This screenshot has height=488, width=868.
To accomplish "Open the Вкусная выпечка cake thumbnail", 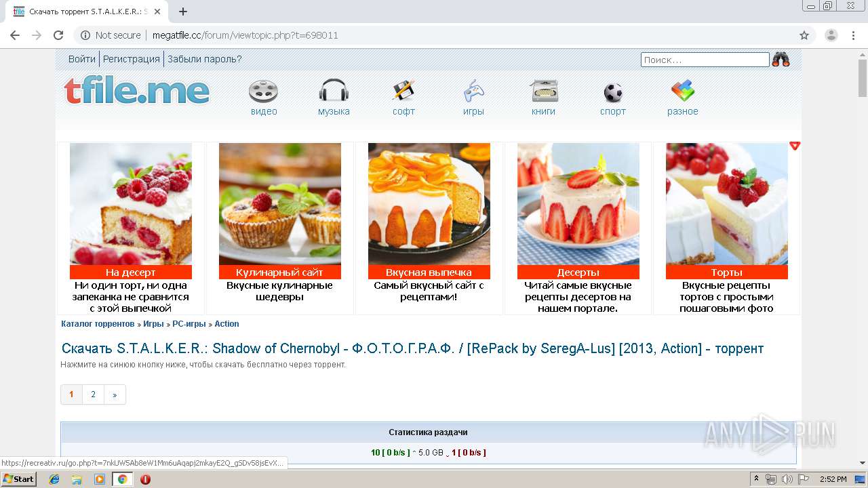I will [429, 204].
